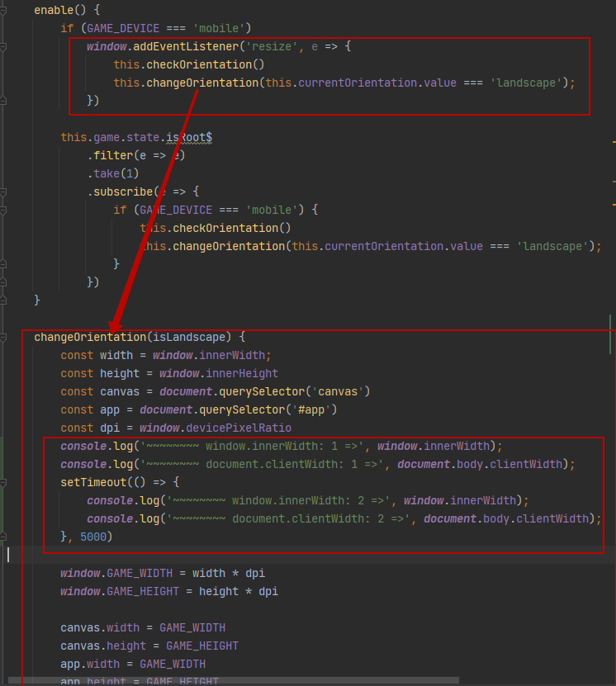Viewport: 616px width, 686px height.
Task: Click the 'canvas' selector string
Action: 337,391
